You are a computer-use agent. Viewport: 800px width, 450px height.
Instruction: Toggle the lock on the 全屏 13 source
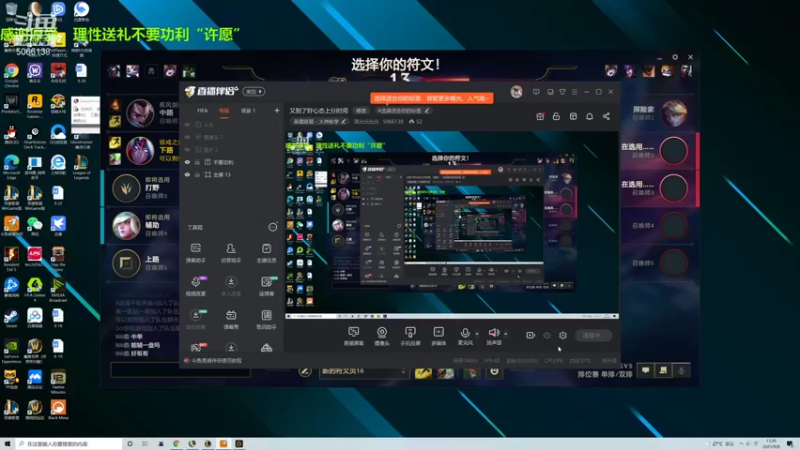coord(197,174)
